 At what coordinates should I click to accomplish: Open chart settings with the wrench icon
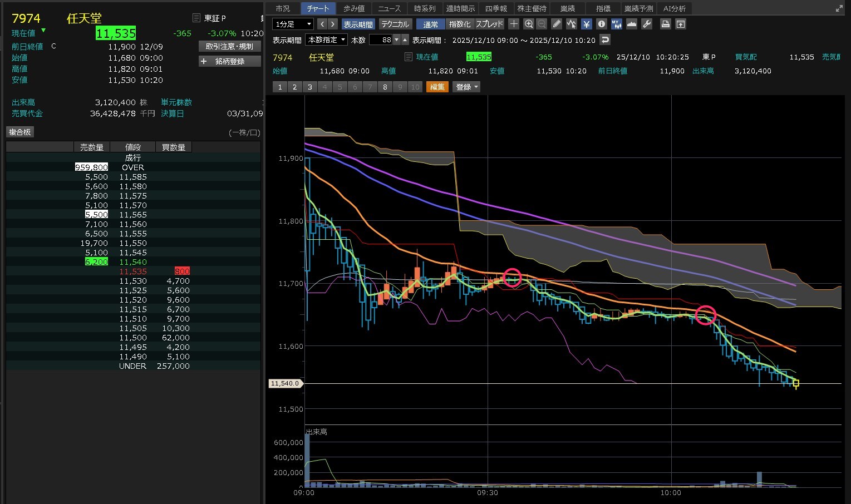tap(646, 24)
